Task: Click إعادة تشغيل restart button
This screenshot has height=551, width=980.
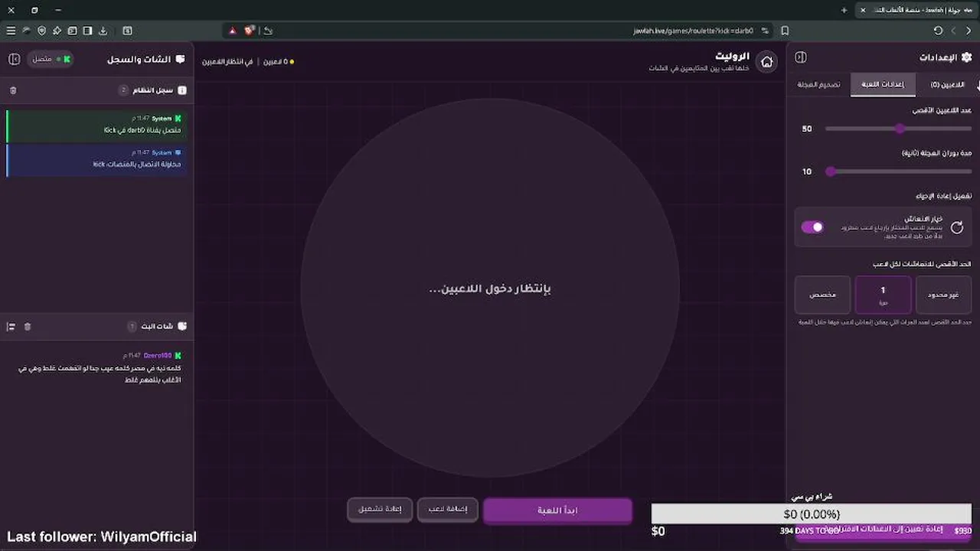Action: (380, 510)
